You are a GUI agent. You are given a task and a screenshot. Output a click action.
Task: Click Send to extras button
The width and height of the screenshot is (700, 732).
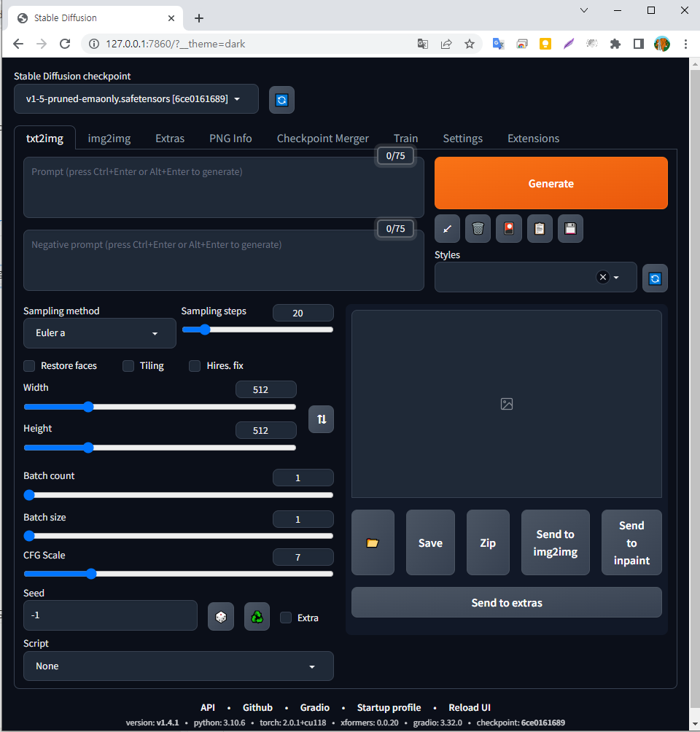click(507, 603)
